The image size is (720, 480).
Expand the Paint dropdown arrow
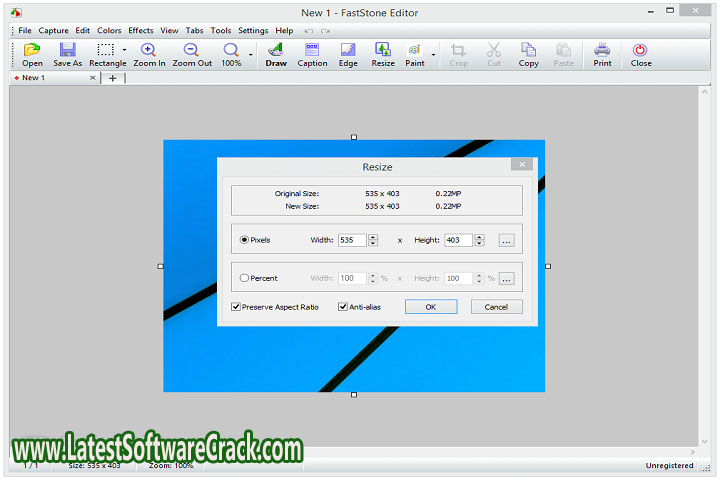(x=433, y=55)
